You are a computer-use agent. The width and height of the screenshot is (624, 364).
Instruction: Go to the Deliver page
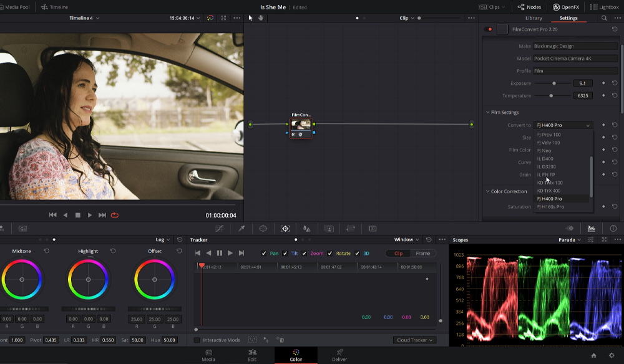click(339, 355)
